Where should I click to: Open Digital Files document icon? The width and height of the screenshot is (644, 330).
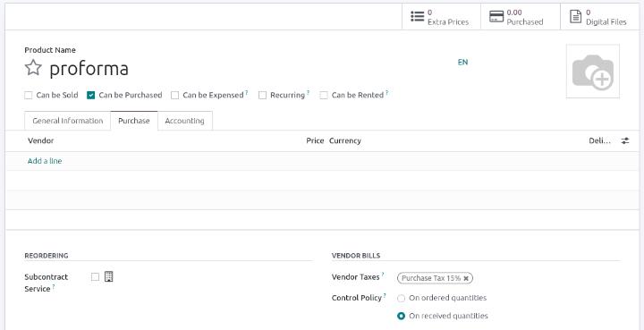576,17
